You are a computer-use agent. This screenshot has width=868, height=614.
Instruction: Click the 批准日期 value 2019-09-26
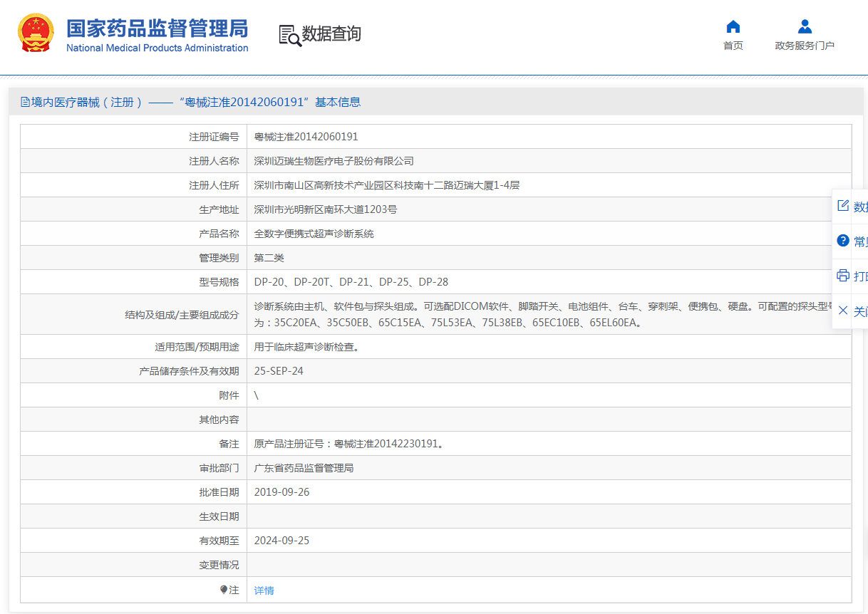[x=281, y=492]
